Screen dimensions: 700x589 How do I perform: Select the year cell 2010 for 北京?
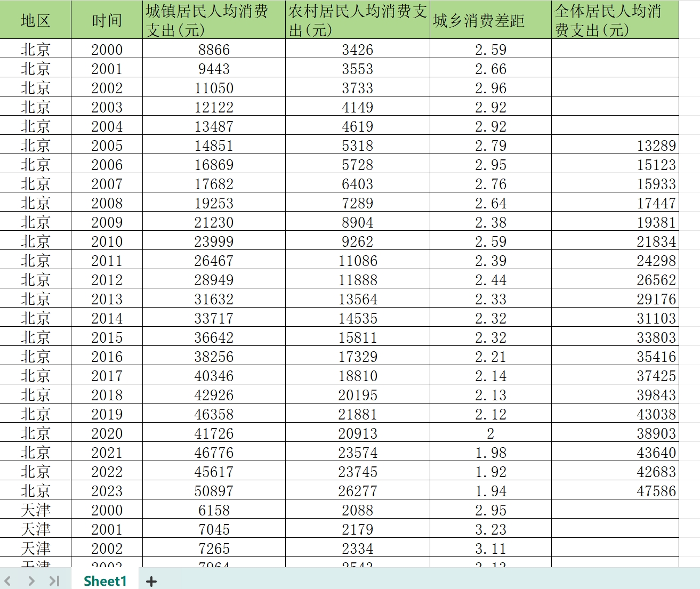click(107, 241)
